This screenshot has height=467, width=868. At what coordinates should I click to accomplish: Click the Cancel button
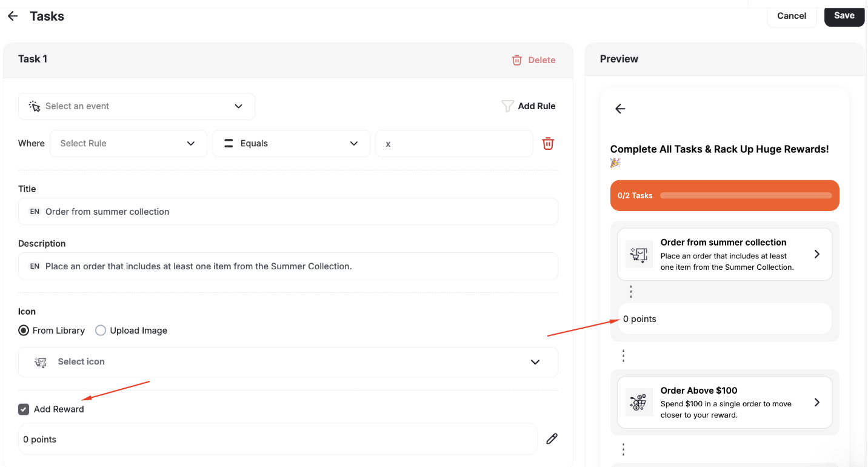point(792,16)
